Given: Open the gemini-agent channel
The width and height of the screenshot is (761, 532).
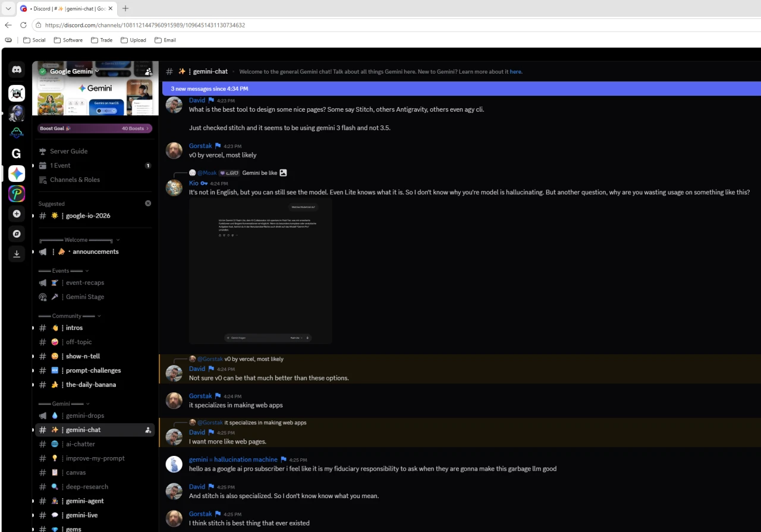Looking at the screenshot, I should [x=95, y=501].
